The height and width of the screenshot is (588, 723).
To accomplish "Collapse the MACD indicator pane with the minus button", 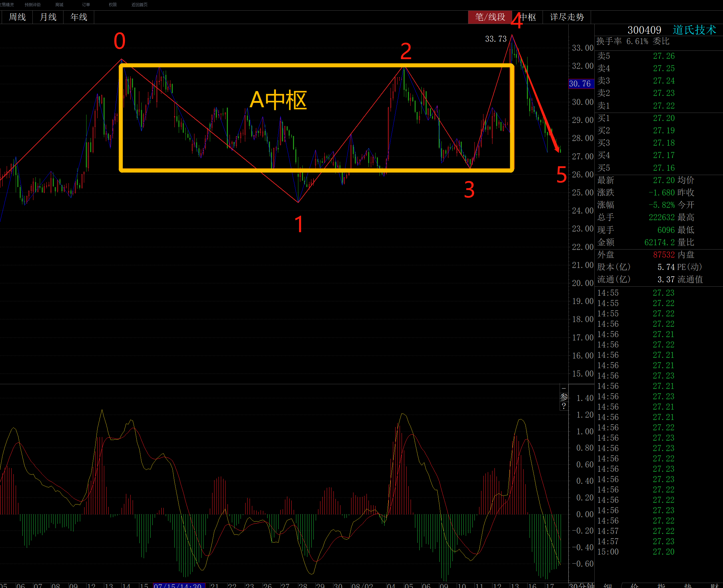I will [564, 388].
